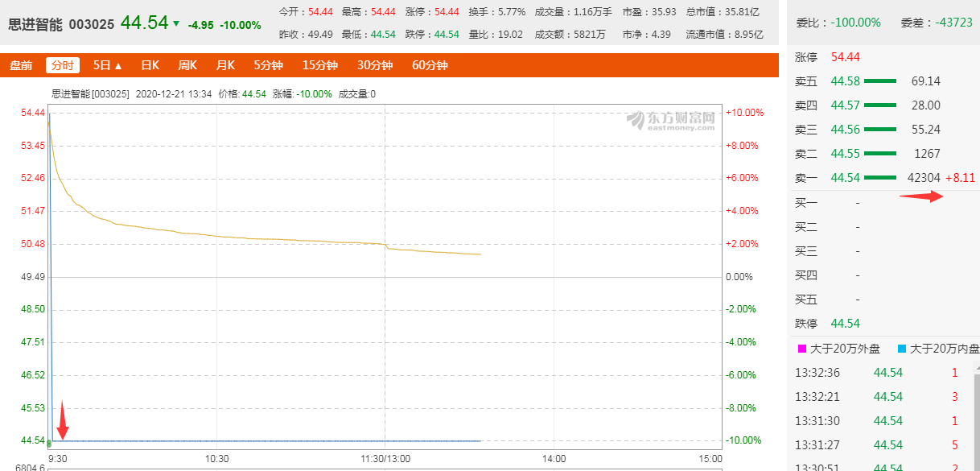Select the 5分钟 interval tab

[270, 65]
